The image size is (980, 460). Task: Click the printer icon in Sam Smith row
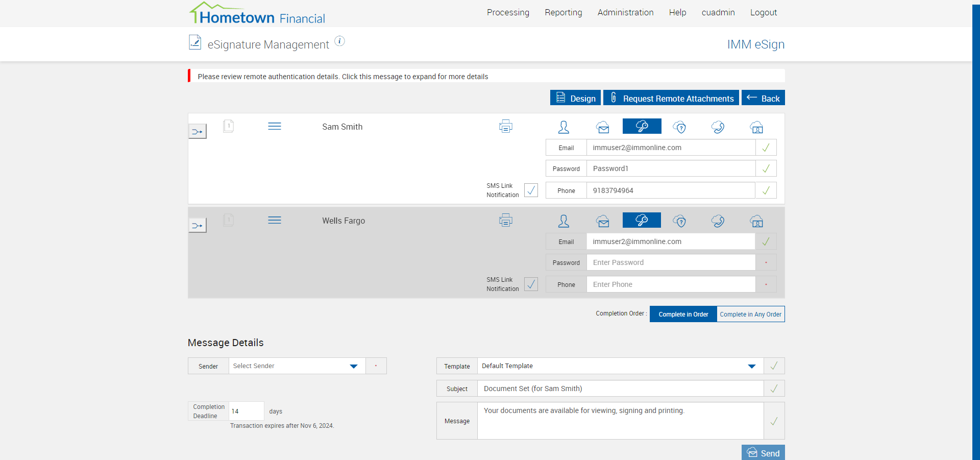pos(505,126)
